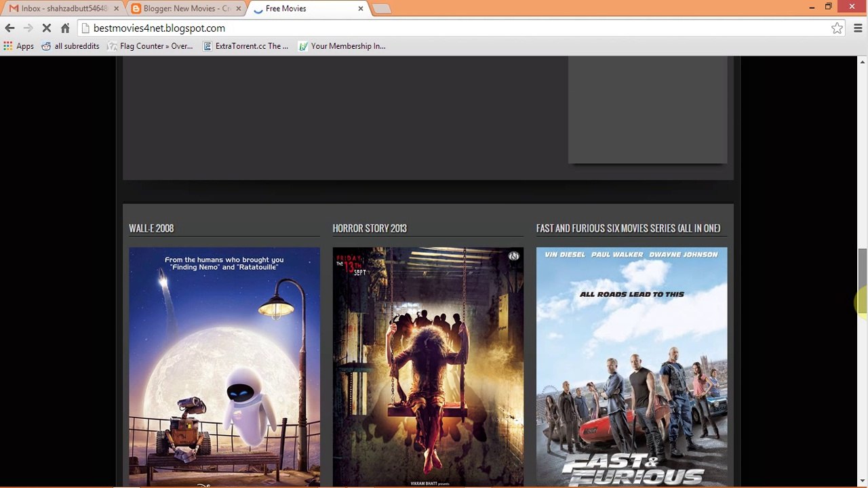This screenshot has width=868, height=488.
Task: Click the forward navigation arrow
Action: pyautogui.click(x=28, y=28)
